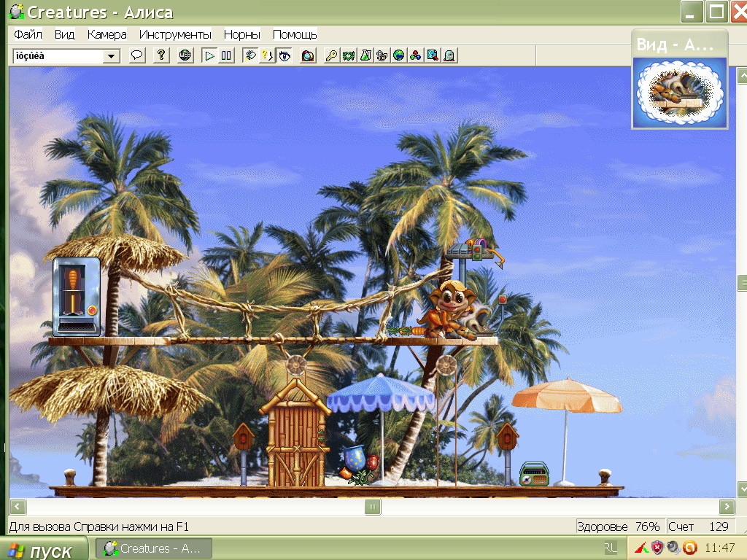Open the Помощь menu
The height and width of the screenshot is (560, 747).
point(295,35)
